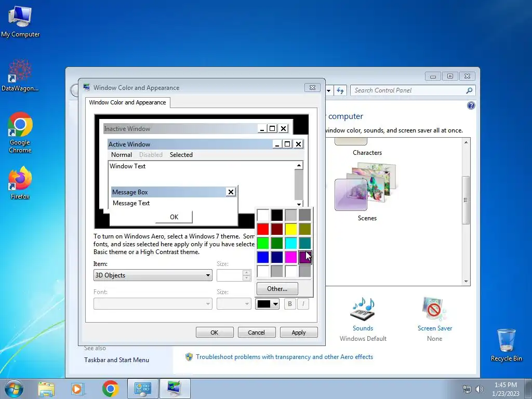Click the network tray icon
The image size is (532, 399).
coord(467,389)
